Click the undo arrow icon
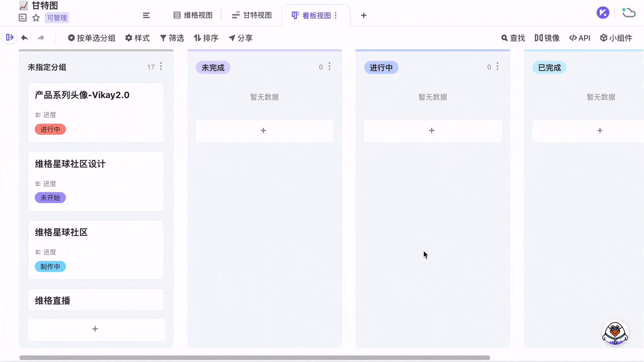The image size is (644, 362). pyautogui.click(x=24, y=38)
